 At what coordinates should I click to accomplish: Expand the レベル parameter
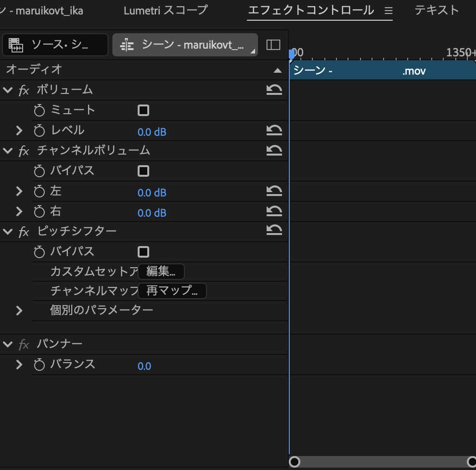[19, 130]
